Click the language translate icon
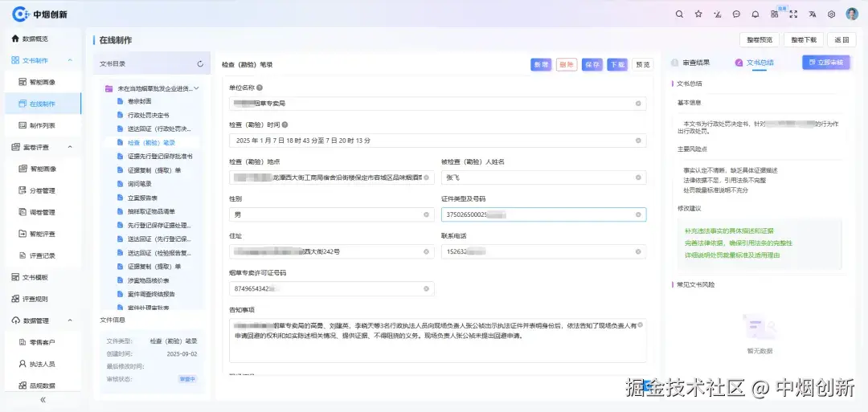 click(812, 14)
